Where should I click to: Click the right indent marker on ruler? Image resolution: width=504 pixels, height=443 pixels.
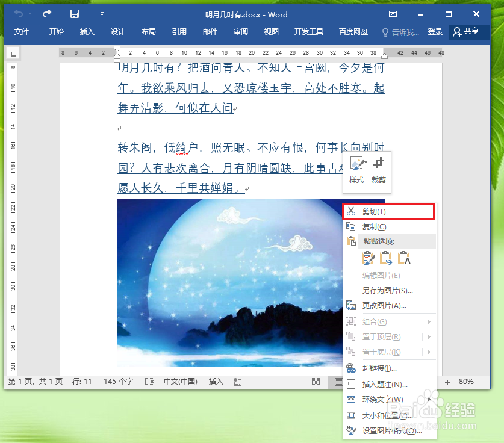point(384,56)
